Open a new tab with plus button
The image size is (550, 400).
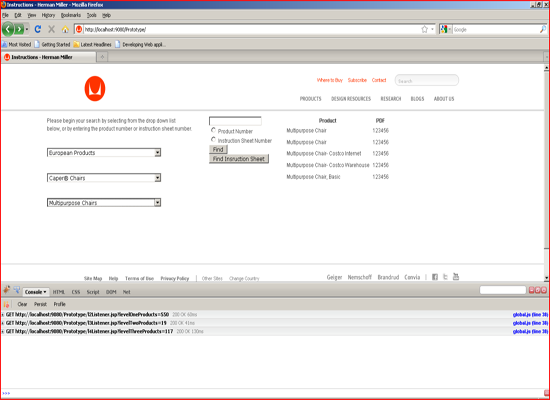pos(102,57)
